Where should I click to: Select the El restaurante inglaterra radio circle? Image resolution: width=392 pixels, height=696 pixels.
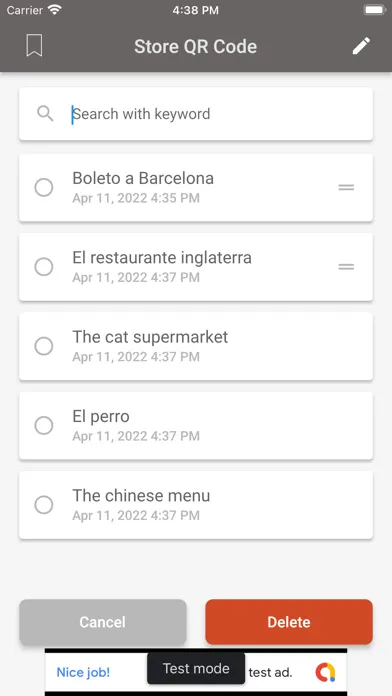pos(44,267)
